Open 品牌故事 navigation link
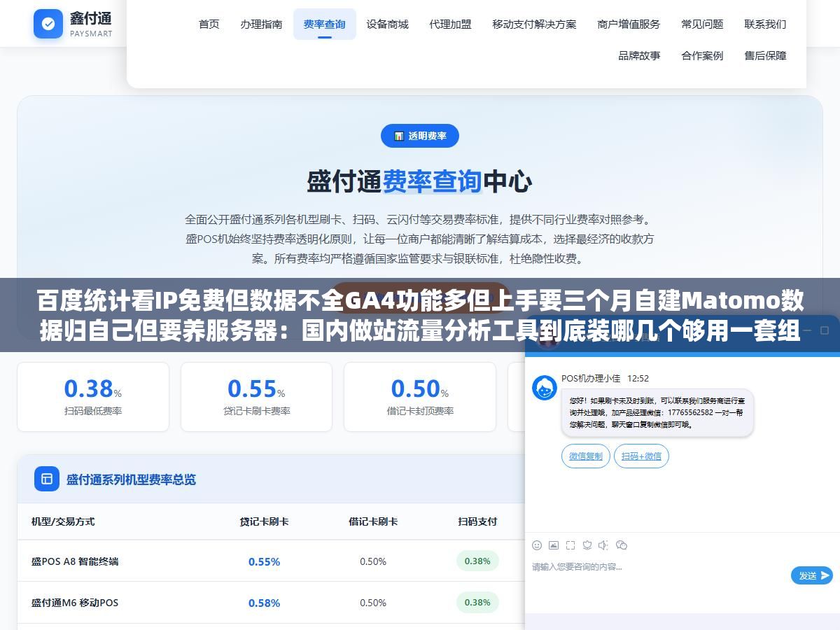This screenshot has height=630, width=840. point(639,55)
